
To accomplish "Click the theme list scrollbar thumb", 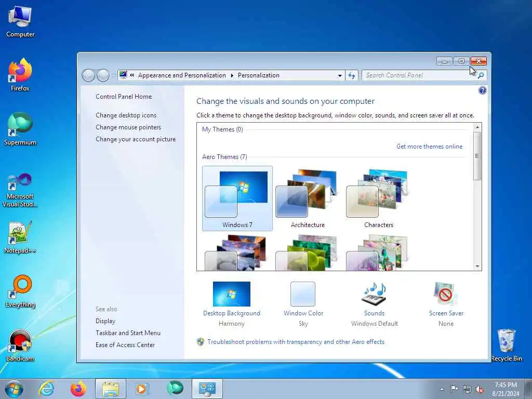I will click(477, 156).
